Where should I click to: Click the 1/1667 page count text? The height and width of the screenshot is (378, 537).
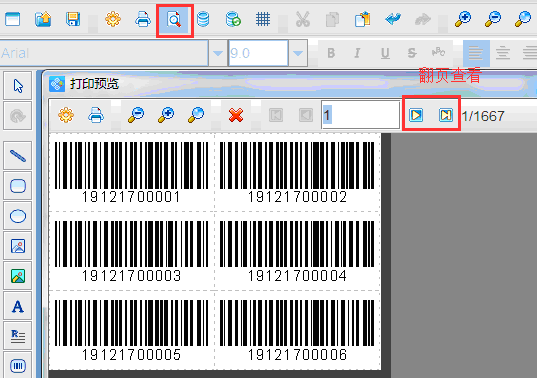tap(483, 116)
